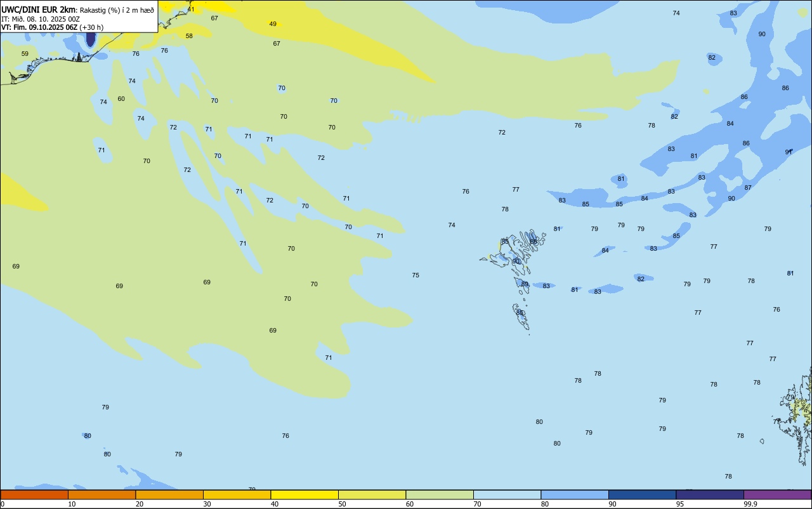The height and width of the screenshot is (509, 812).
Task: Click the legend tick label 50
Action: 343,504
